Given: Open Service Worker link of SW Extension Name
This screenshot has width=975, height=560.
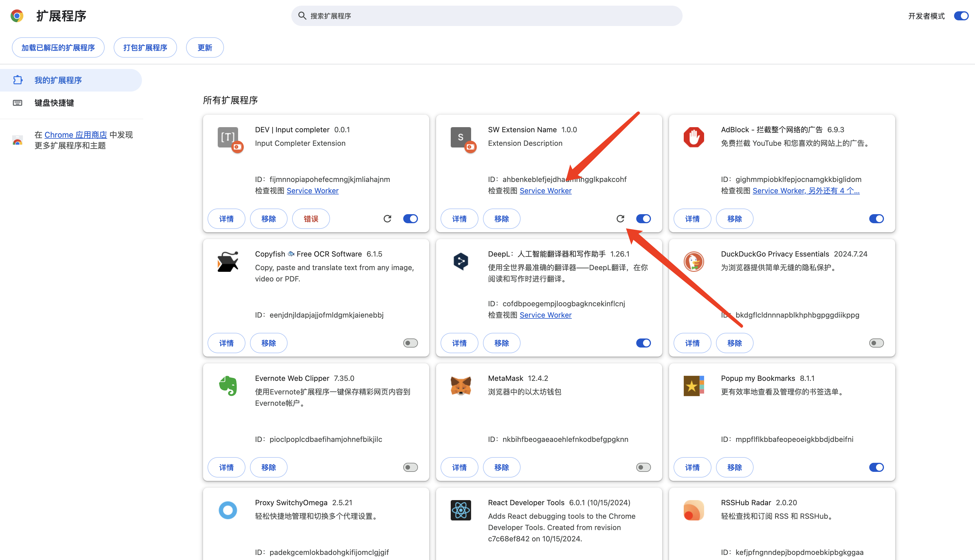Looking at the screenshot, I should [545, 191].
